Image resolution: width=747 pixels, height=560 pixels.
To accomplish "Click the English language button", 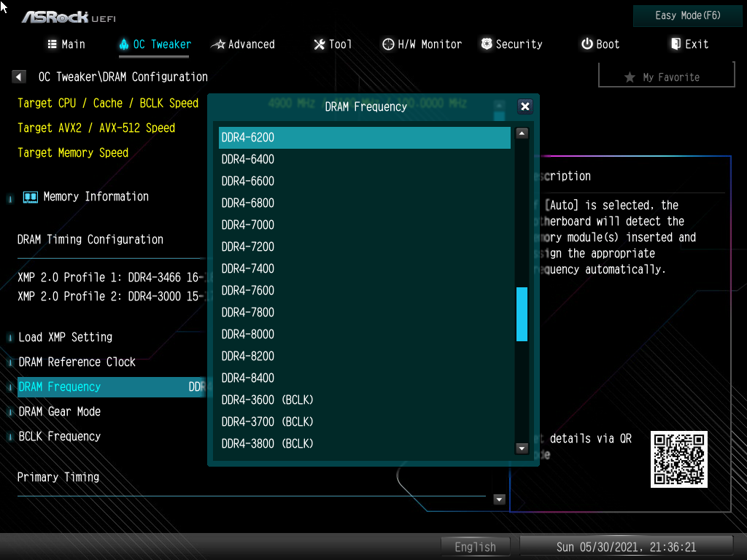I will pos(475,547).
